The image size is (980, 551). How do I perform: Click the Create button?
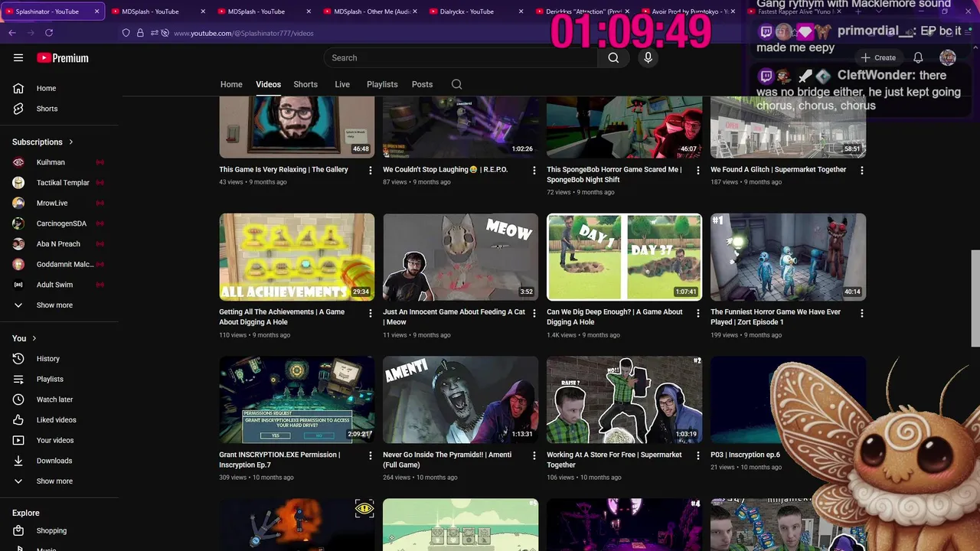(x=877, y=58)
